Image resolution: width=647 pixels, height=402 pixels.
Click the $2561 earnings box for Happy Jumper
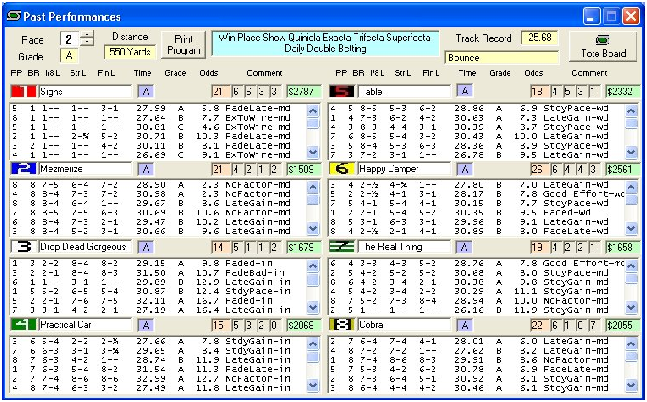[x=623, y=169]
